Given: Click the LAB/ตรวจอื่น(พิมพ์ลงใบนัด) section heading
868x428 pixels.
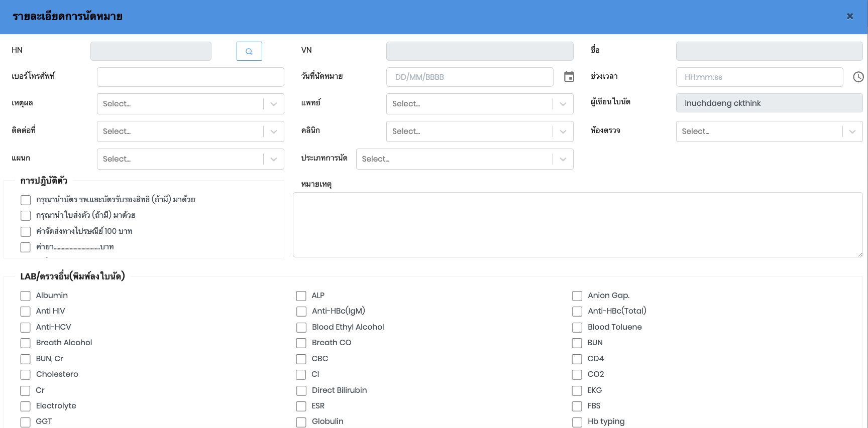Looking at the screenshot, I should click(x=72, y=276).
